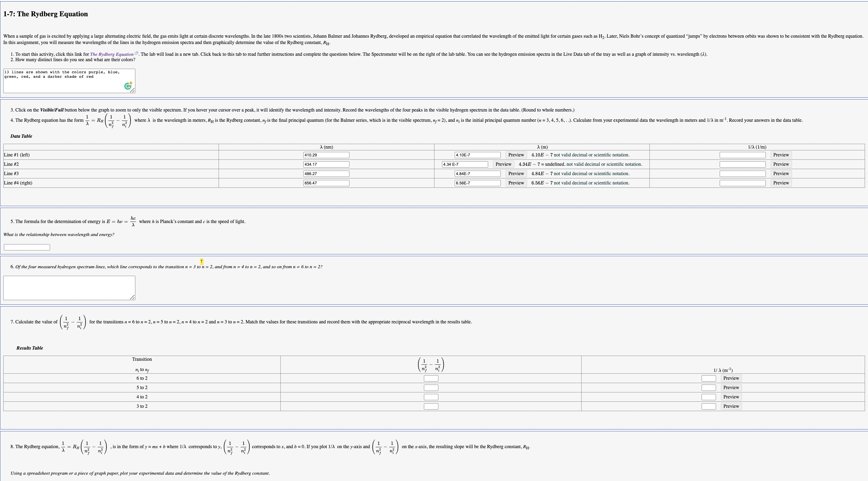Click Line #1 1/λ input field

[743, 155]
